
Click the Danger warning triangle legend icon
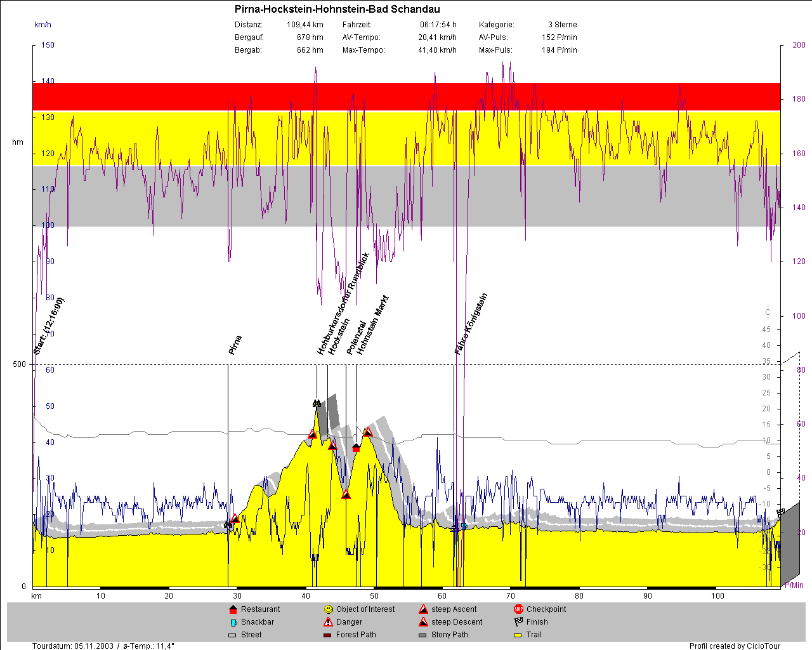[x=328, y=622]
